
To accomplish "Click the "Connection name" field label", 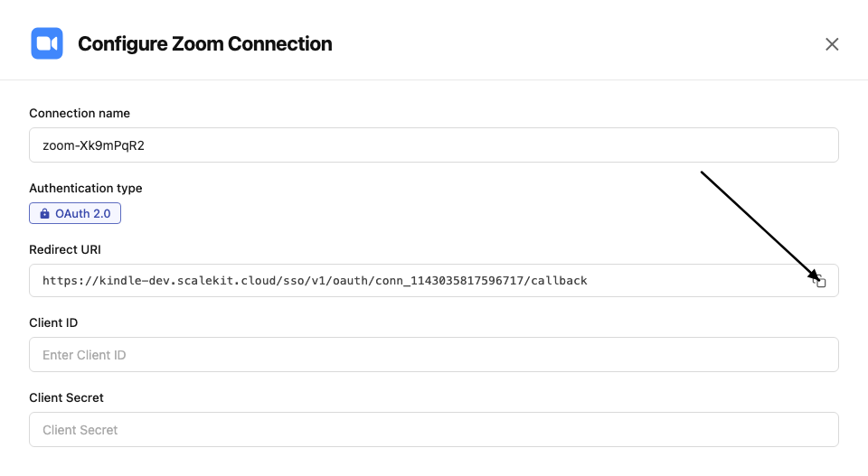I will (x=80, y=114).
